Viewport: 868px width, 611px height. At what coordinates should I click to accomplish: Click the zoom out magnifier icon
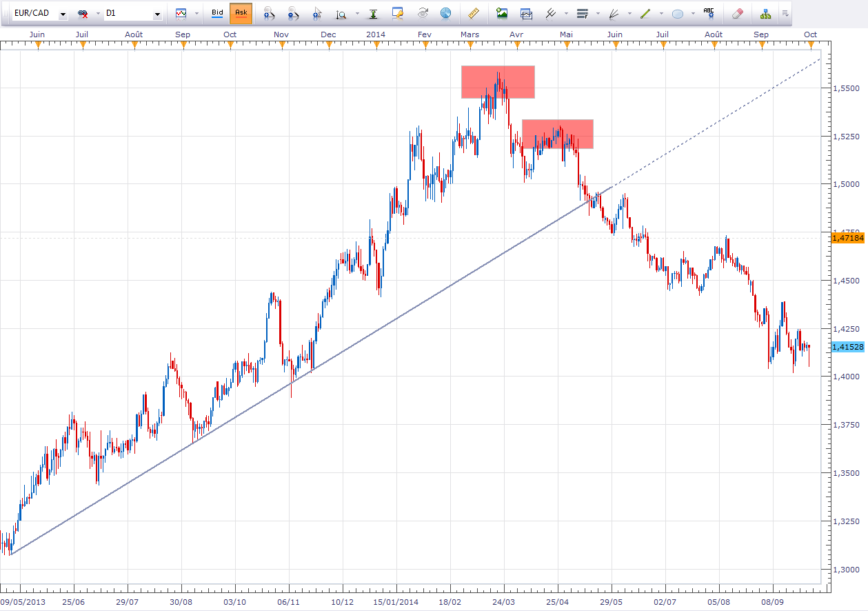(293, 13)
